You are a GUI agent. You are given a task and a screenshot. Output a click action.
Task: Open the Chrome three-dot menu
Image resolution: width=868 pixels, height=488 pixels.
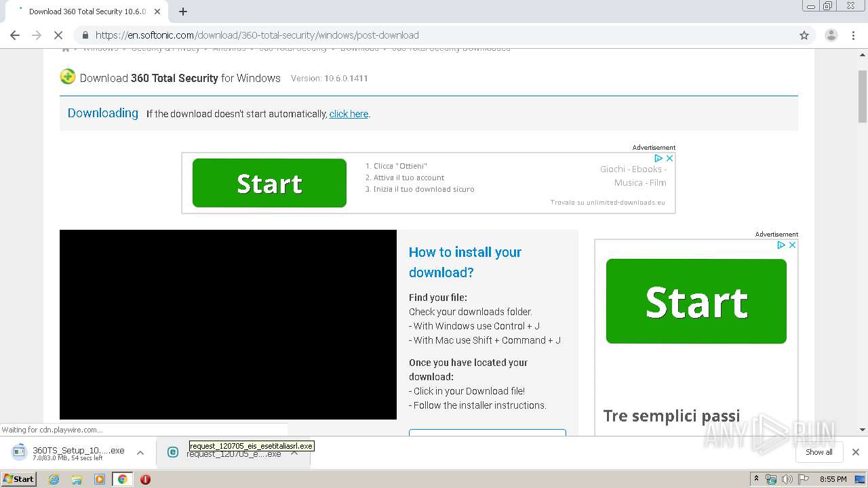853,35
